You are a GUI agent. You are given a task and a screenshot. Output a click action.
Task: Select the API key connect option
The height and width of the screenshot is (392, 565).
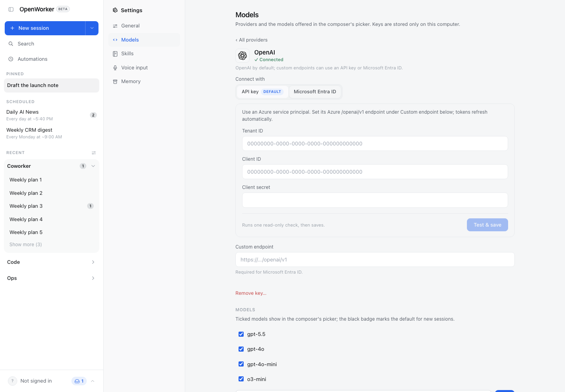[262, 92]
